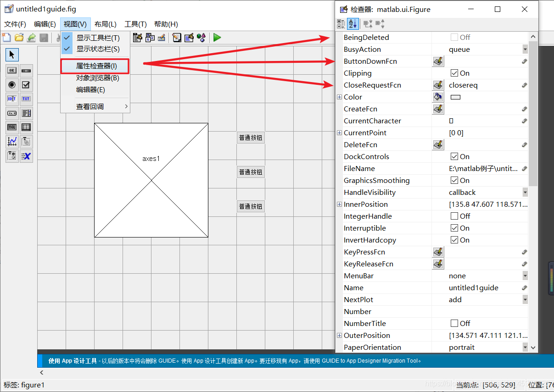This screenshot has height=392, width=554.
Task: Open the 编辑(E) menu
Action: (x=45, y=24)
